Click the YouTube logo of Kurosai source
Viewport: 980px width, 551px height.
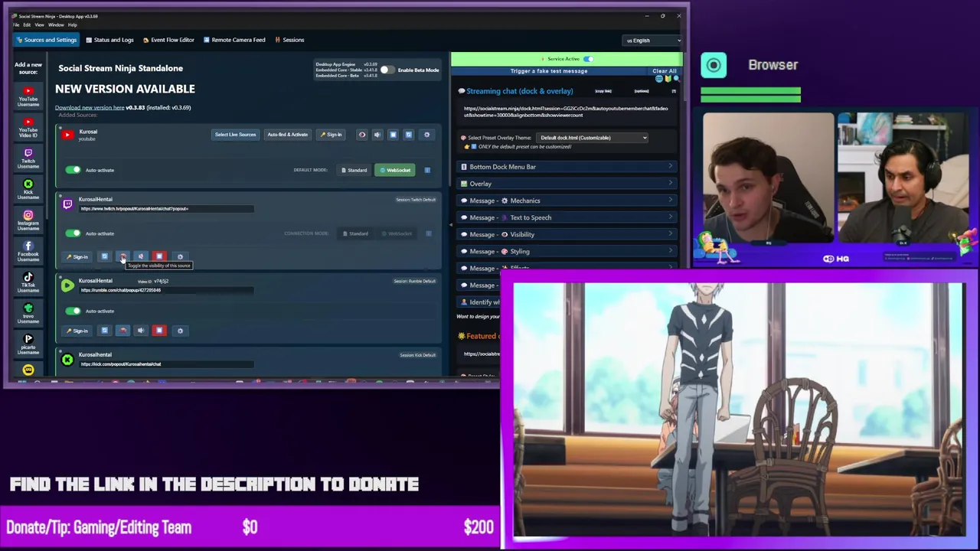(67, 135)
